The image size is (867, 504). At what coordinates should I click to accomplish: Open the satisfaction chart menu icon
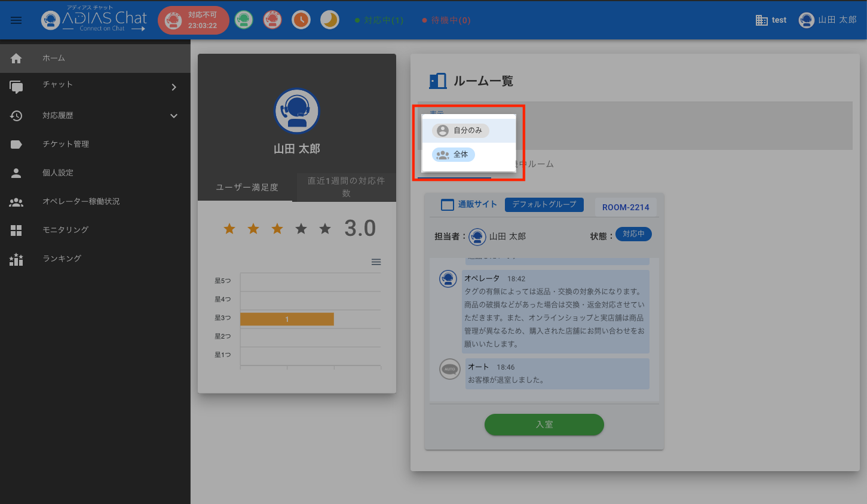[376, 262]
